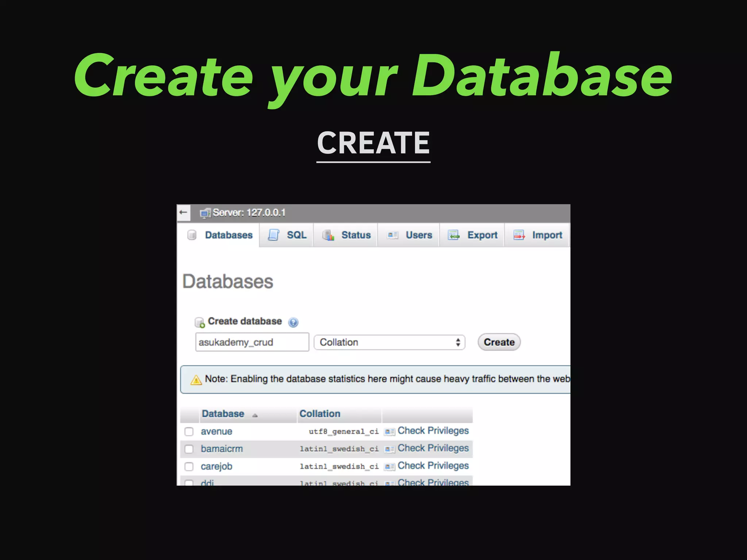Open the avenue database link
The width and height of the screenshot is (747, 560).
(217, 432)
